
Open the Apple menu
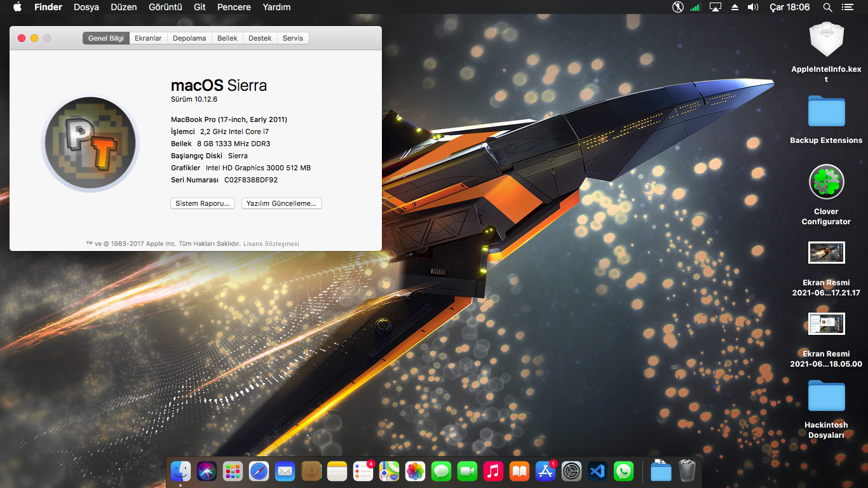17,7
